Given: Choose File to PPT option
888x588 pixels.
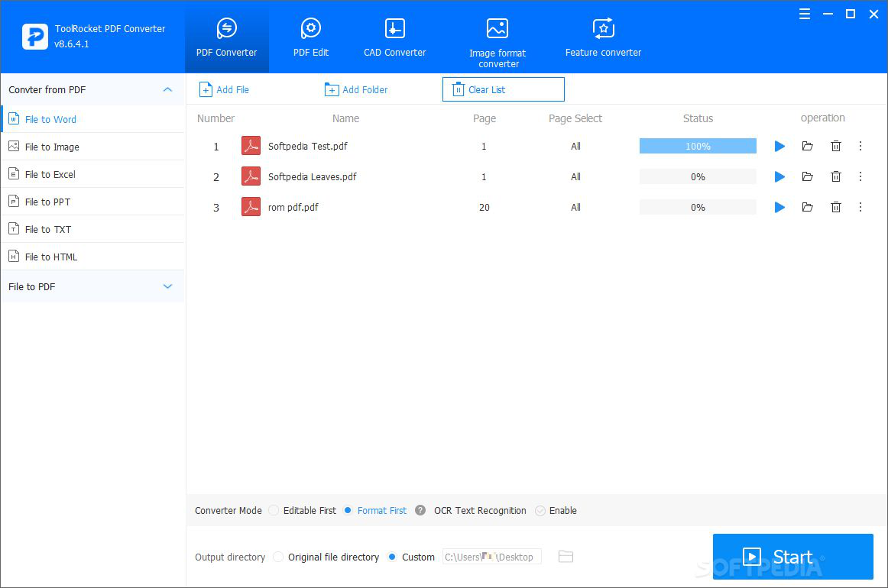Looking at the screenshot, I should [x=92, y=202].
